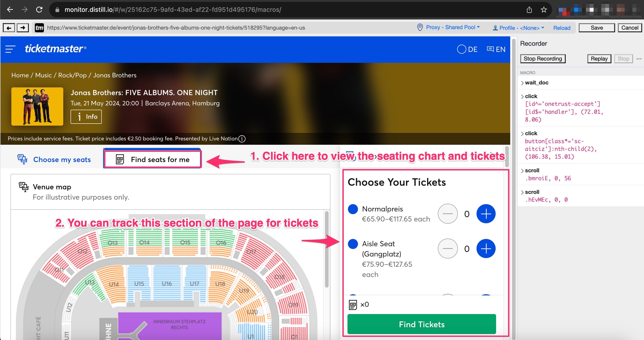Expand the wait_doc macro step

click(523, 83)
